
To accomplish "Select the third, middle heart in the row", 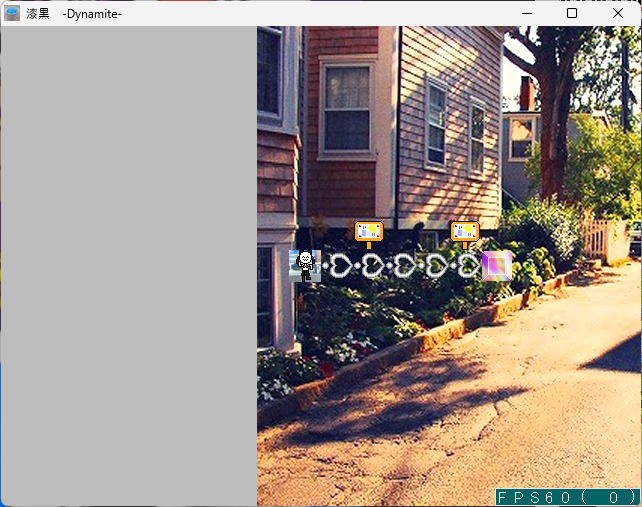I will (x=404, y=265).
